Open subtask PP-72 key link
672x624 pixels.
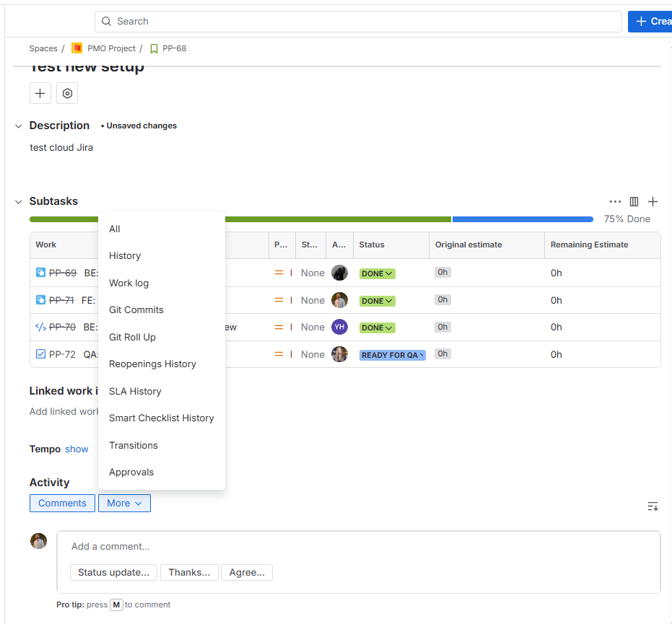coord(62,355)
